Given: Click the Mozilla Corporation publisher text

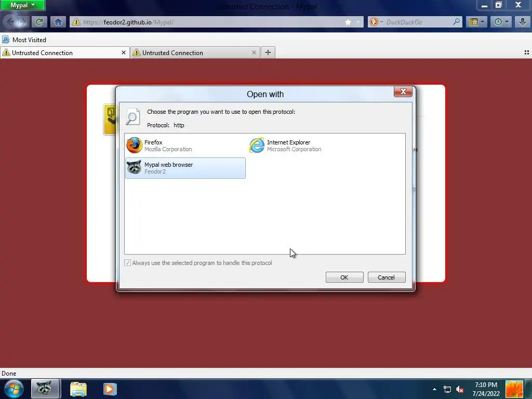Looking at the screenshot, I should click(x=168, y=149).
